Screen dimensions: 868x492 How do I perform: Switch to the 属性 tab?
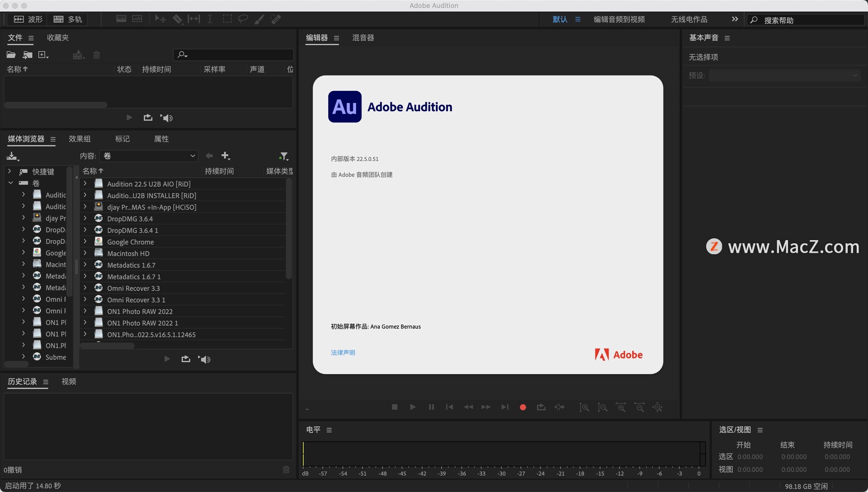(161, 139)
